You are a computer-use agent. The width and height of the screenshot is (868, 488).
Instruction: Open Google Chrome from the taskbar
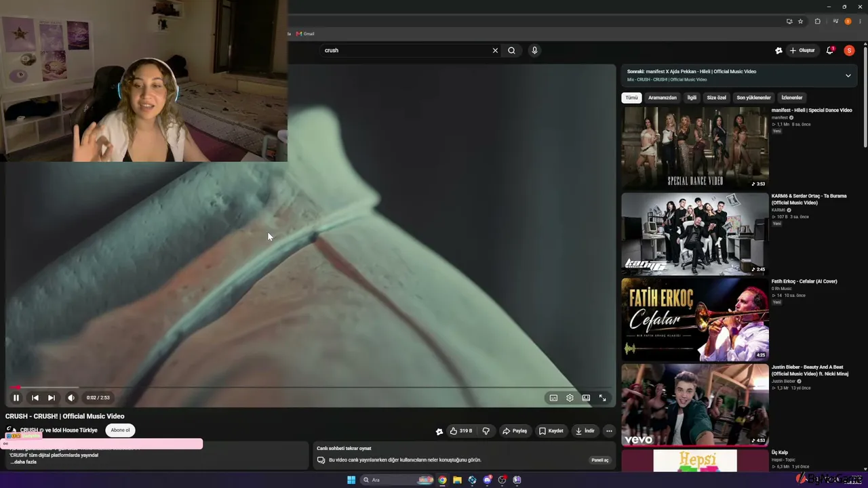(x=442, y=480)
